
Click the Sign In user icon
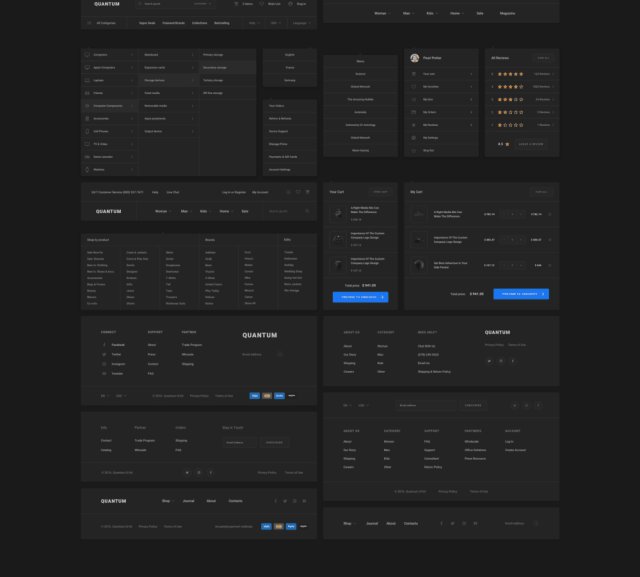pyautogui.click(x=290, y=4)
